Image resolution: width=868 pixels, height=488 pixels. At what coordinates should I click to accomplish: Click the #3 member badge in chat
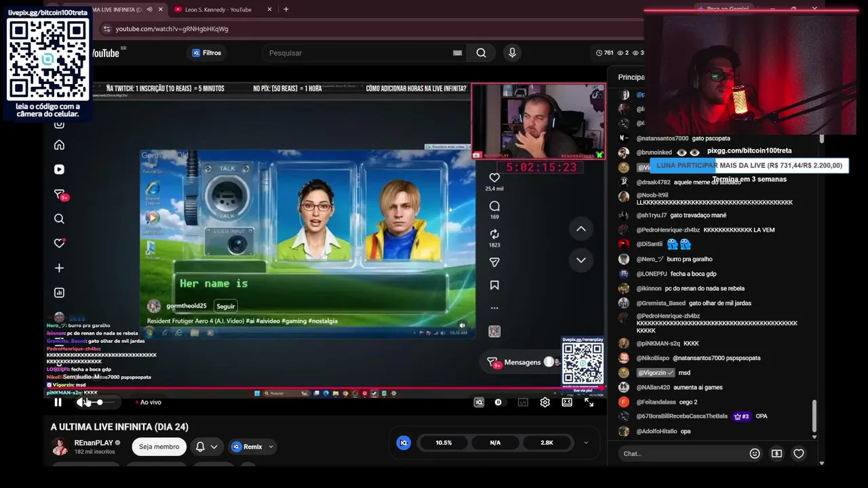(x=741, y=416)
